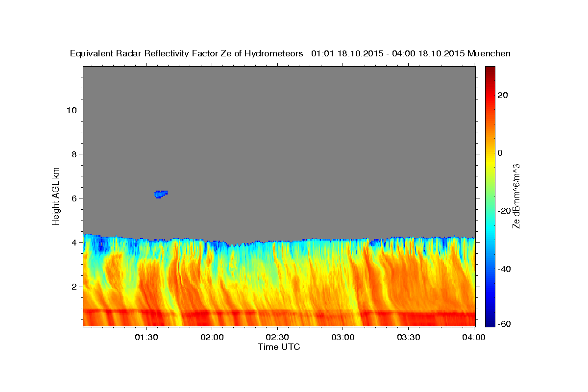Click the 02:30 time tick label
Viewport: 588px width, 392px height.
tap(278, 337)
